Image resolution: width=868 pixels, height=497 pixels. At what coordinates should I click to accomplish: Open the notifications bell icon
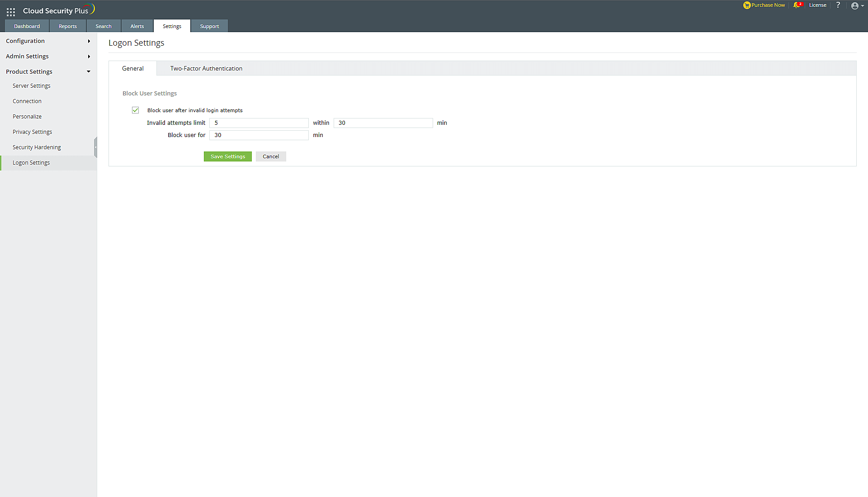click(796, 5)
